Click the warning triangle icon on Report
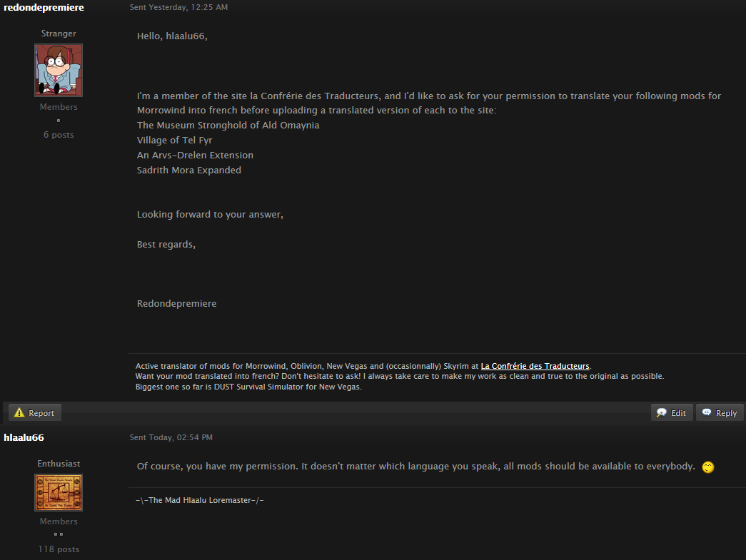746x560 pixels. pos(19,412)
